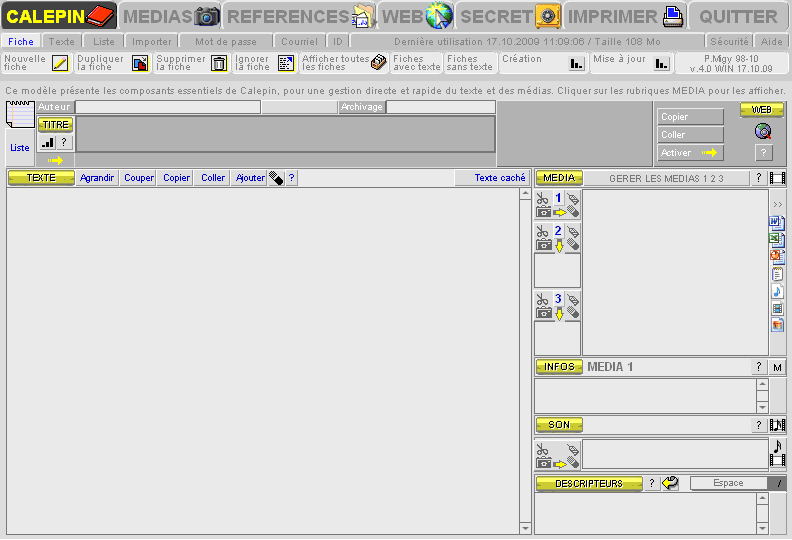792x540 pixels.
Task: Click the yellow INFOS button
Action: pos(559,367)
